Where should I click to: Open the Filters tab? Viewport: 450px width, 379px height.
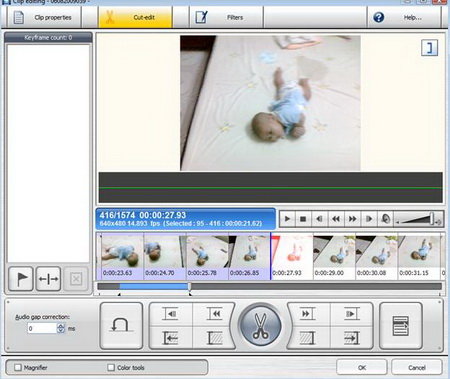tap(226, 17)
